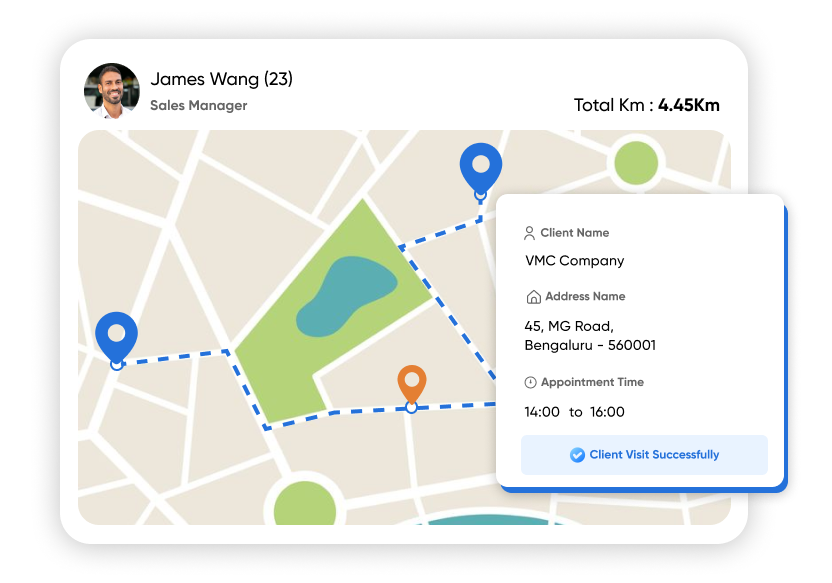Click the blue location pin at top of map

[480, 164]
